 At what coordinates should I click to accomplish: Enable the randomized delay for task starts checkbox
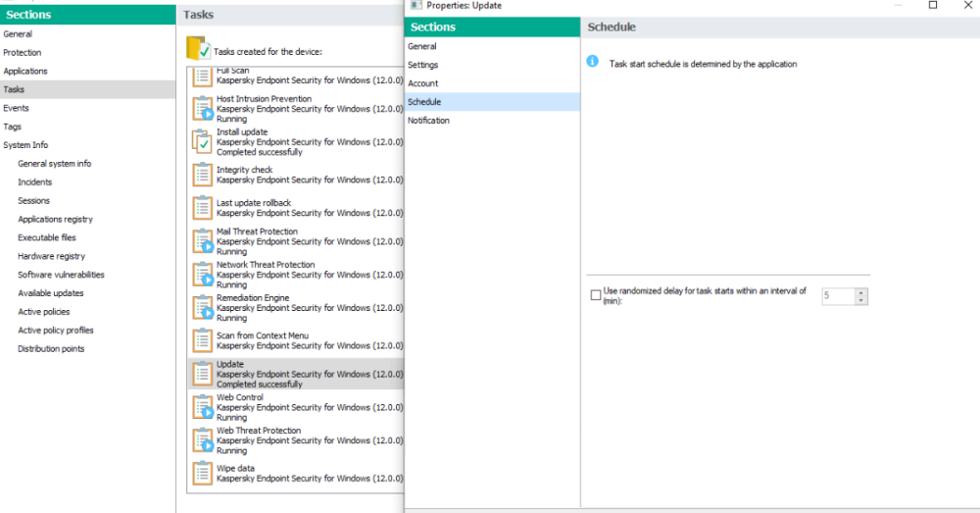click(x=596, y=295)
